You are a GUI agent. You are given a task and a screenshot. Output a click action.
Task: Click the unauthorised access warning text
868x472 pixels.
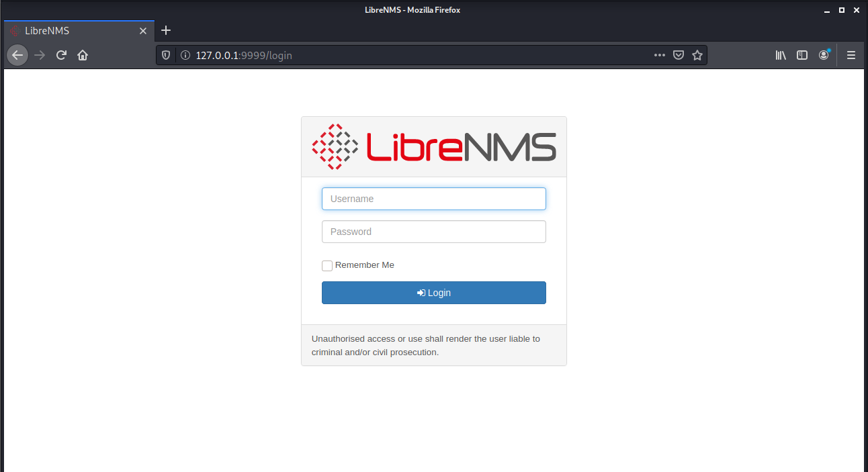pyautogui.click(x=426, y=345)
